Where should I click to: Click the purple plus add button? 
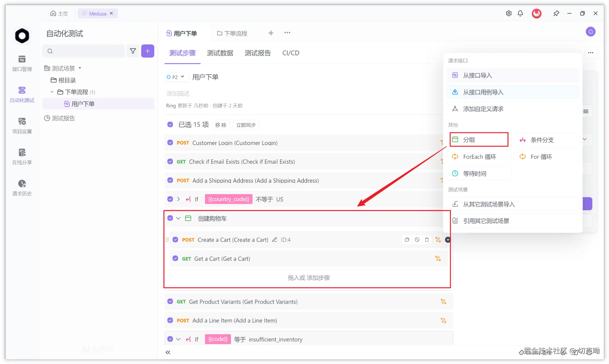click(x=148, y=51)
